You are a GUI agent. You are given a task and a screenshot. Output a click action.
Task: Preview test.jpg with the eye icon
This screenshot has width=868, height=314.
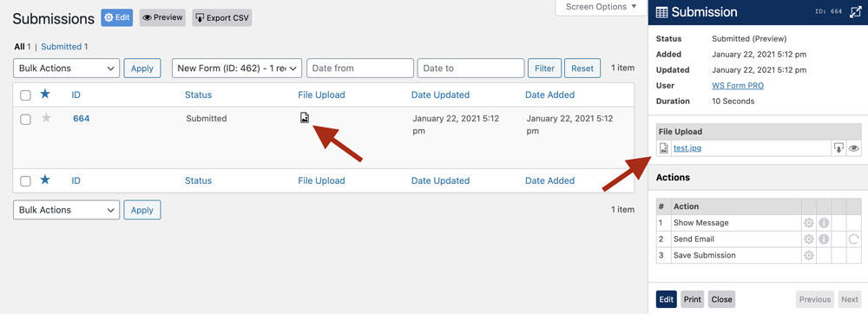tap(854, 148)
